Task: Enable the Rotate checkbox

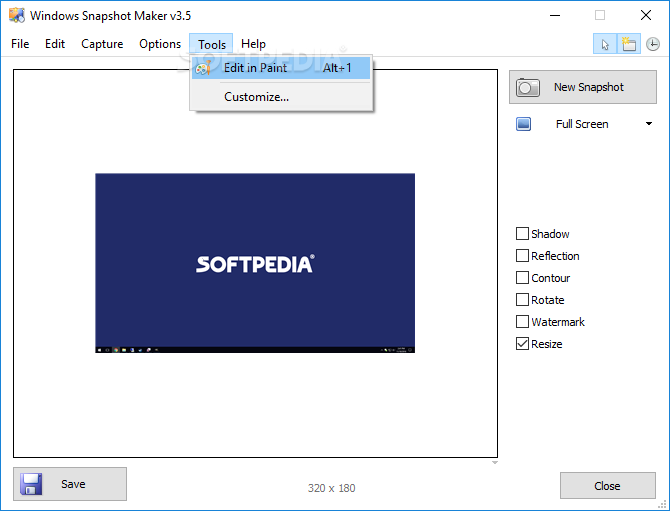Action: 522,300
